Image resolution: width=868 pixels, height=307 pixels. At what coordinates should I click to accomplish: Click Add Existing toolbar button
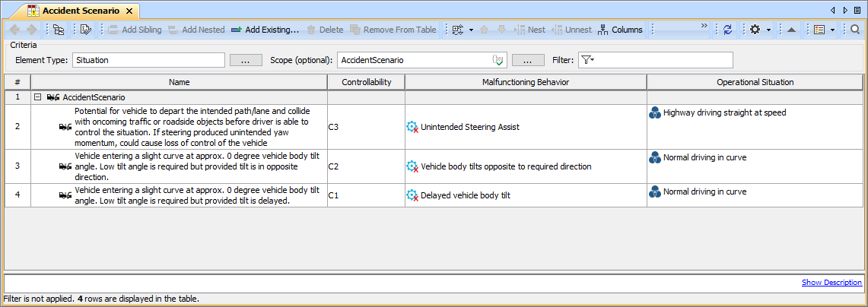(264, 30)
